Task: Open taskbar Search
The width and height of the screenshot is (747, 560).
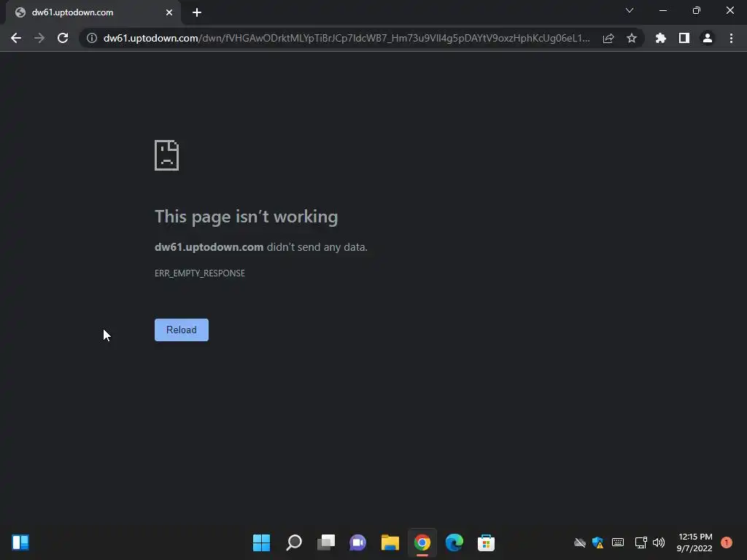Action: [294, 542]
